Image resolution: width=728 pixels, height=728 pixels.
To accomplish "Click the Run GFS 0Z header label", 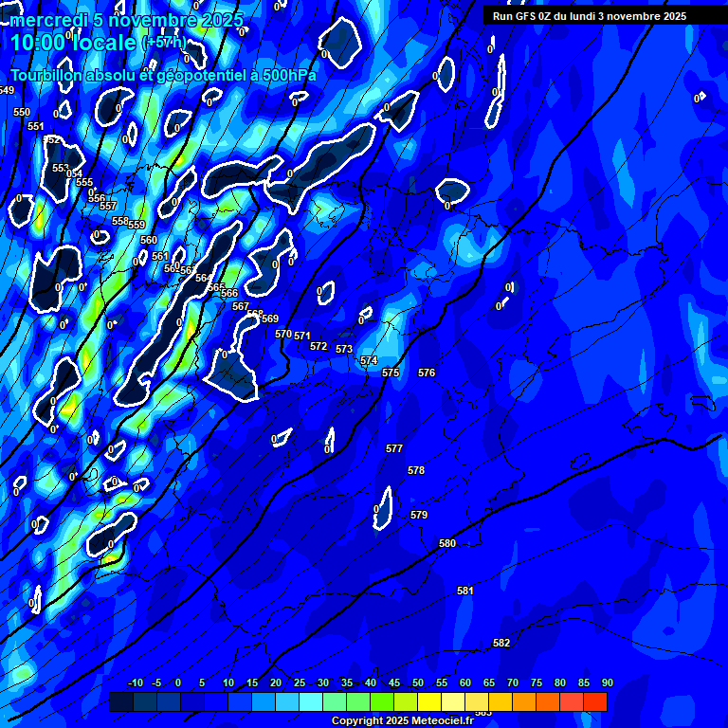I will click(589, 16).
